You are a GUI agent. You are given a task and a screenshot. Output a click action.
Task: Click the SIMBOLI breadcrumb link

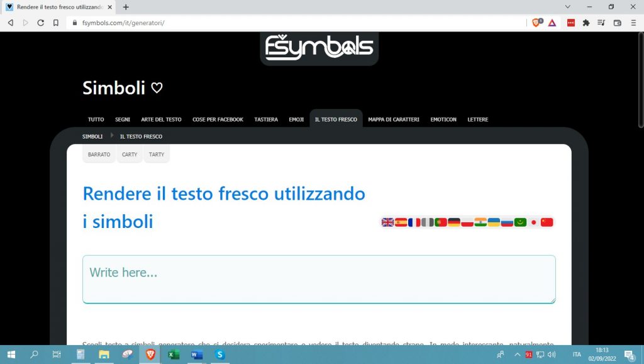(92, 137)
